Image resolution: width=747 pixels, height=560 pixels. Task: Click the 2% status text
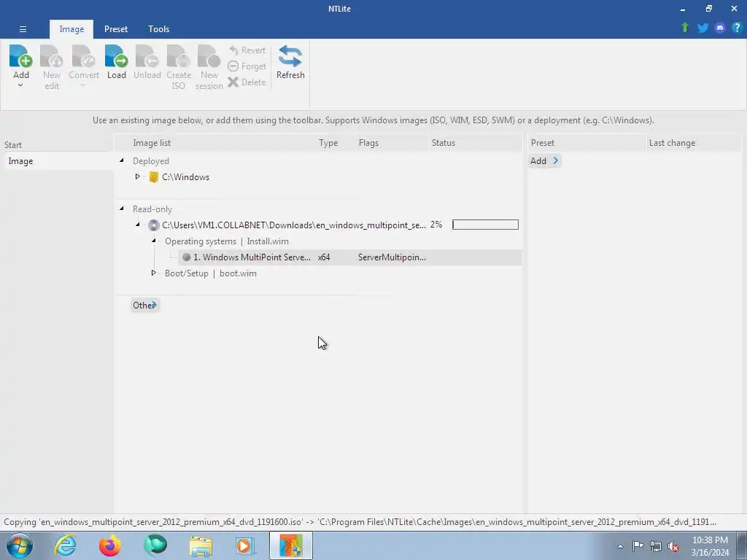tap(436, 225)
